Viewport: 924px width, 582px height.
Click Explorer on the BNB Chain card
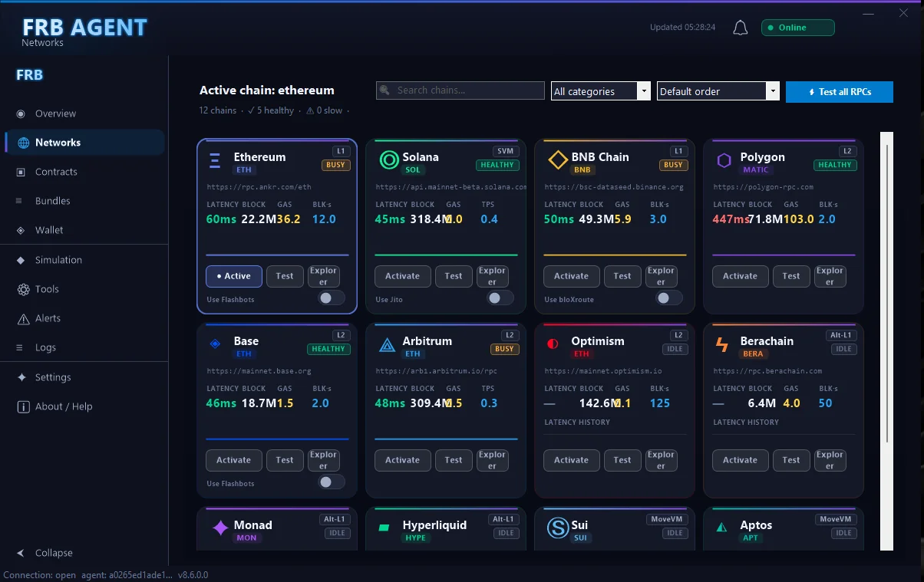(661, 276)
